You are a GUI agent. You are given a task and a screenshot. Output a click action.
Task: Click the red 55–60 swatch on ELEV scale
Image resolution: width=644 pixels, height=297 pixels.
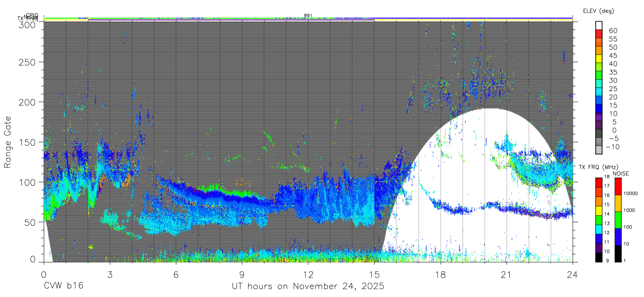(599, 34)
